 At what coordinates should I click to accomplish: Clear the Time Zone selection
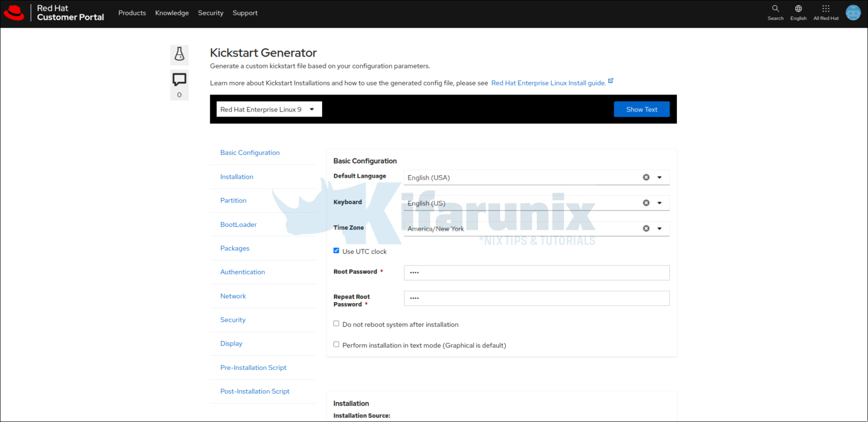click(x=646, y=228)
